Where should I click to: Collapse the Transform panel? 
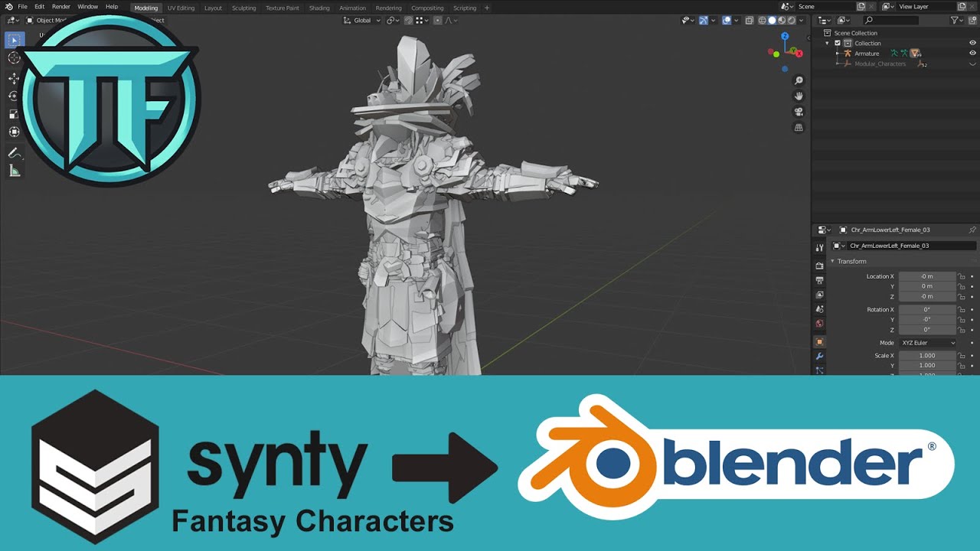point(833,261)
